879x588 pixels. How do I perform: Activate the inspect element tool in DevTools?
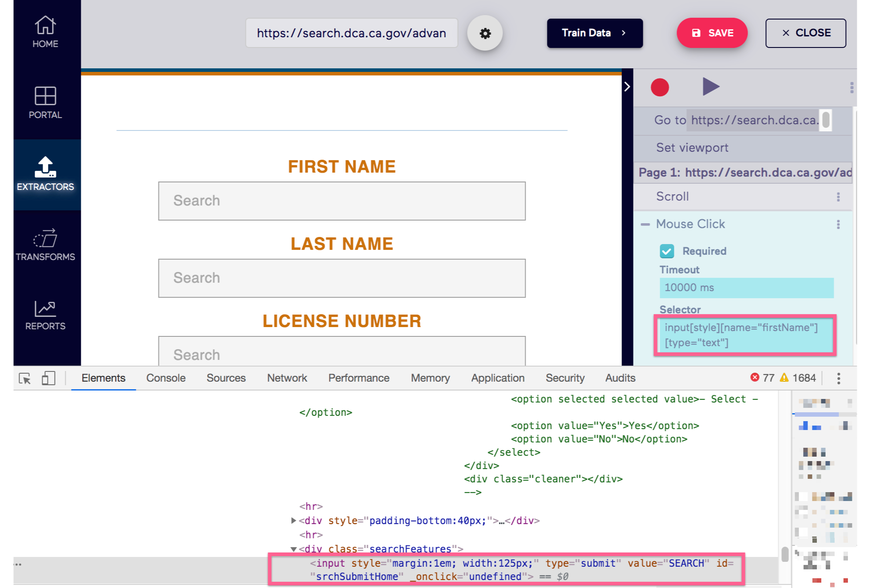click(25, 378)
